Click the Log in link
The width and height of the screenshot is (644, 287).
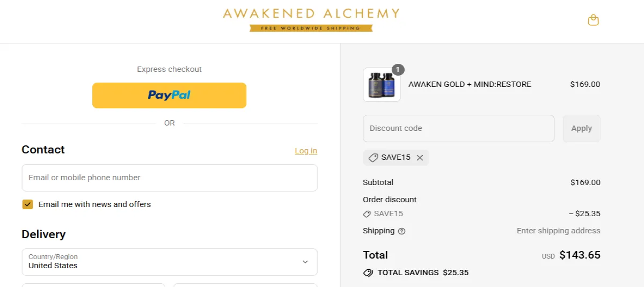click(x=306, y=151)
